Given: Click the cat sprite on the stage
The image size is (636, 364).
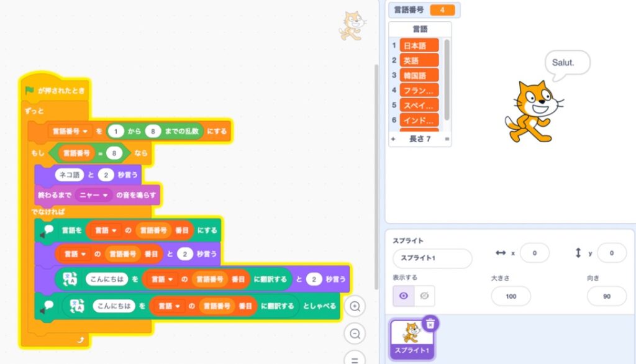Looking at the screenshot, I should point(533,111).
